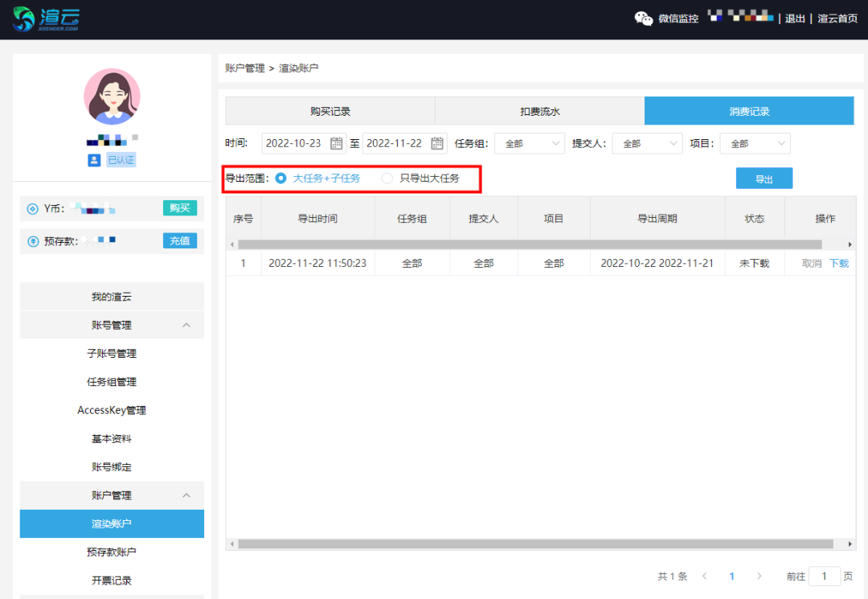Click the WeChat monitoring icon
The height and width of the screenshot is (599, 868).
[x=644, y=18]
